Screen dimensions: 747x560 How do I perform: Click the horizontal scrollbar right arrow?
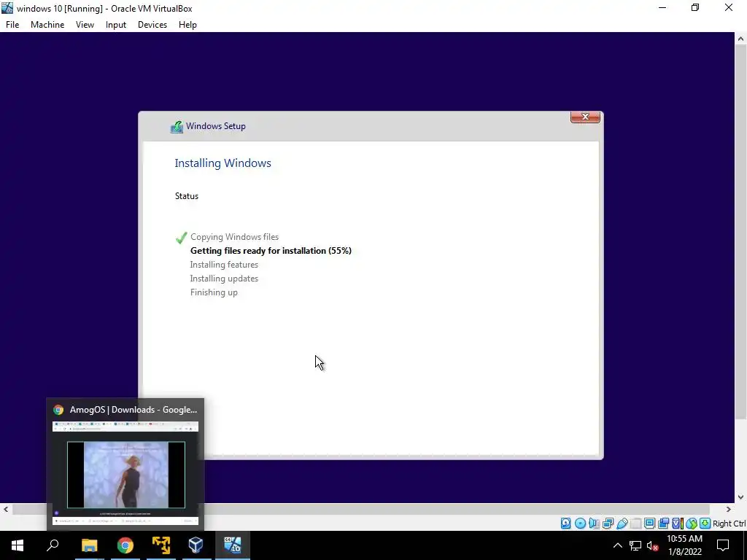tap(729, 509)
